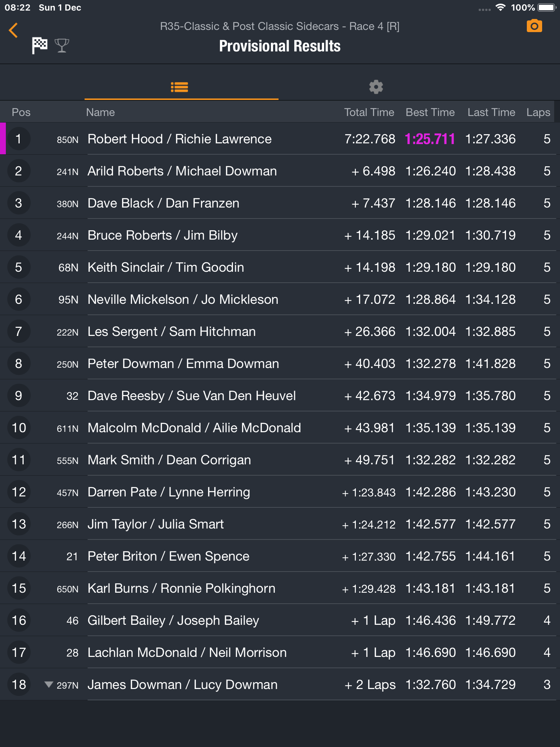Tap the Total Time column header

pyautogui.click(x=369, y=112)
